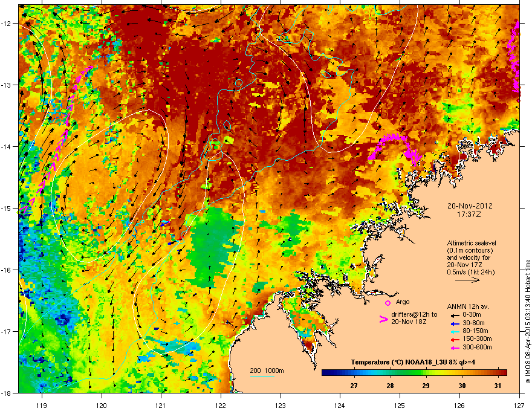Click the '200 1000m' isobath label

267,371
